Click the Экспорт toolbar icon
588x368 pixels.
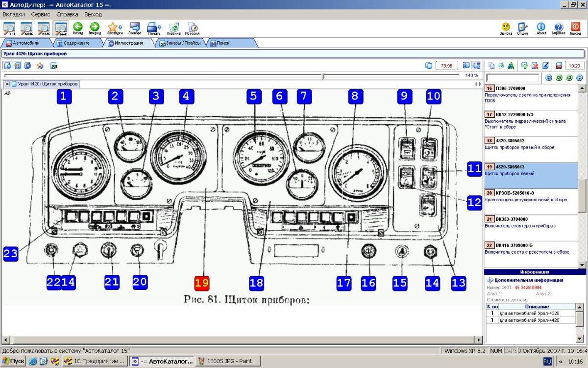pos(135,28)
